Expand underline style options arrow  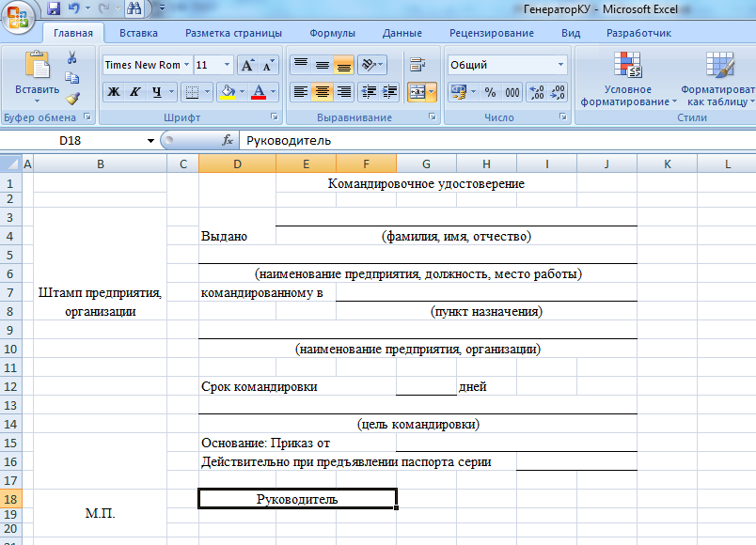(172, 92)
